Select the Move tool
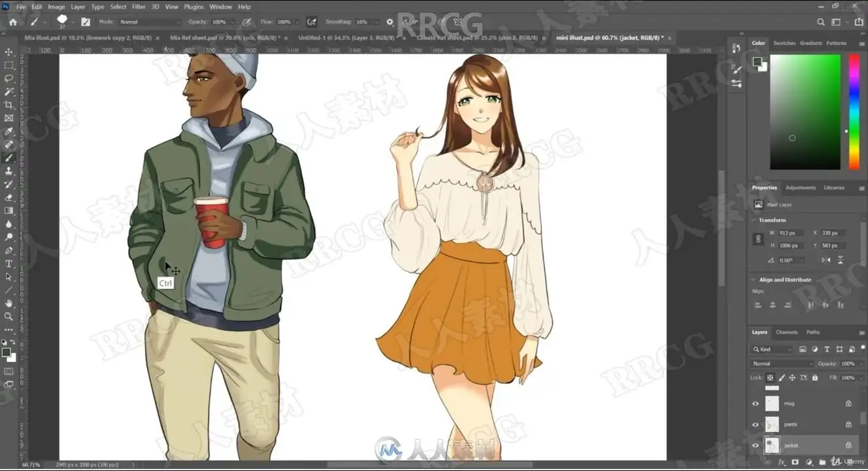868x471 pixels. (8, 52)
